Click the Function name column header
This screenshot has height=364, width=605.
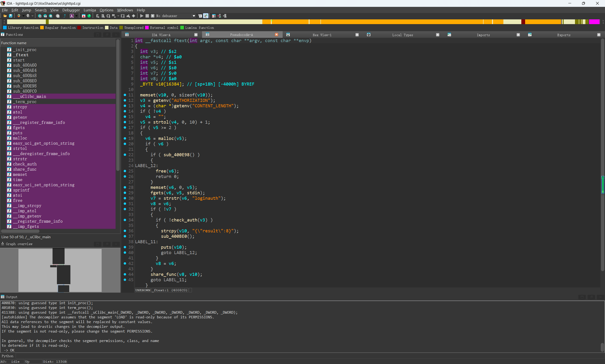coord(58,43)
